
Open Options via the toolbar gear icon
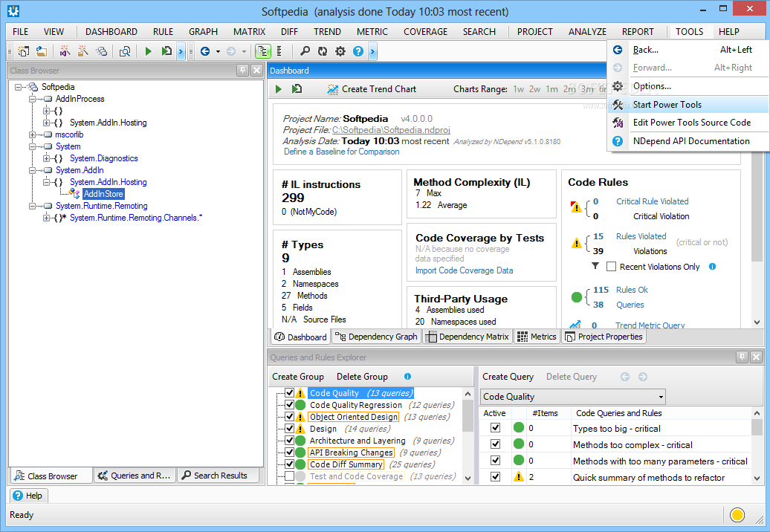(340, 51)
